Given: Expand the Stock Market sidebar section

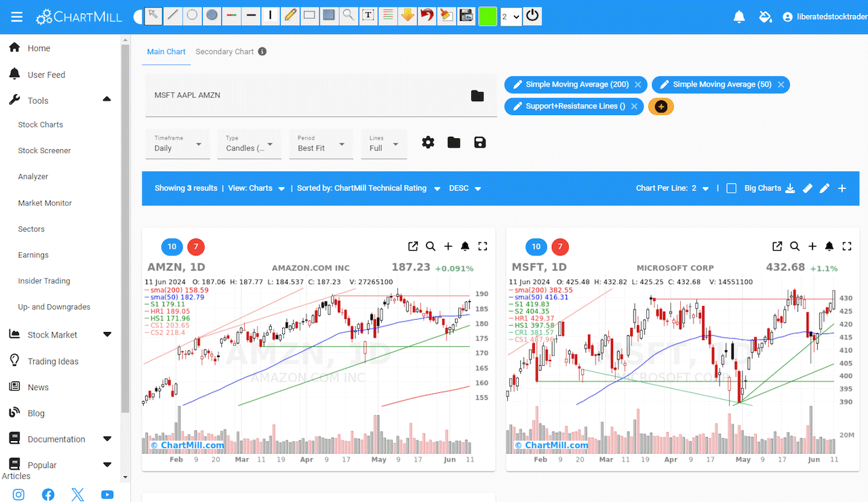Looking at the screenshot, I should (x=107, y=335).
